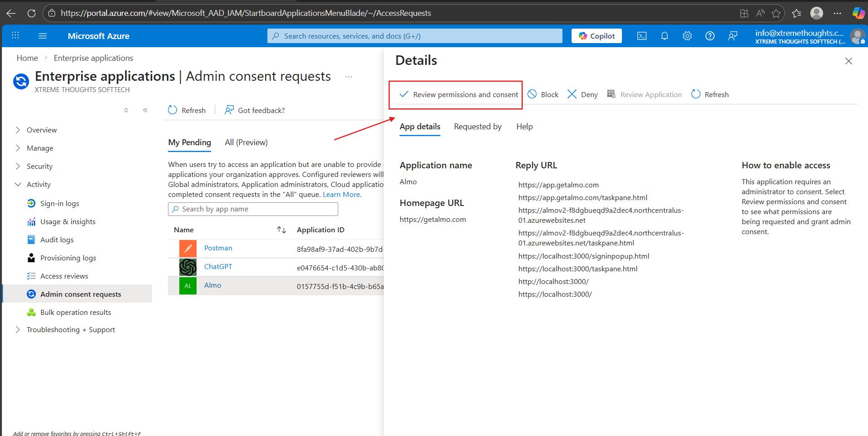Click the Postman app icon

click(188, 248)
